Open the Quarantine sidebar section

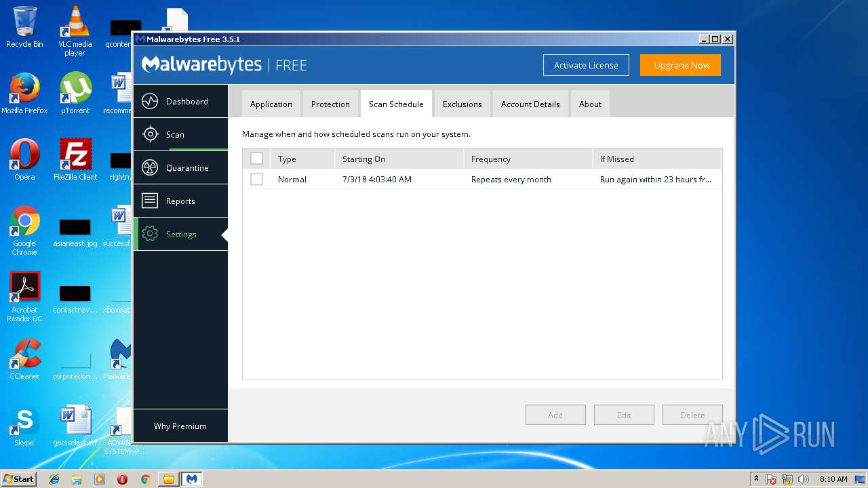tap(180, 168)
